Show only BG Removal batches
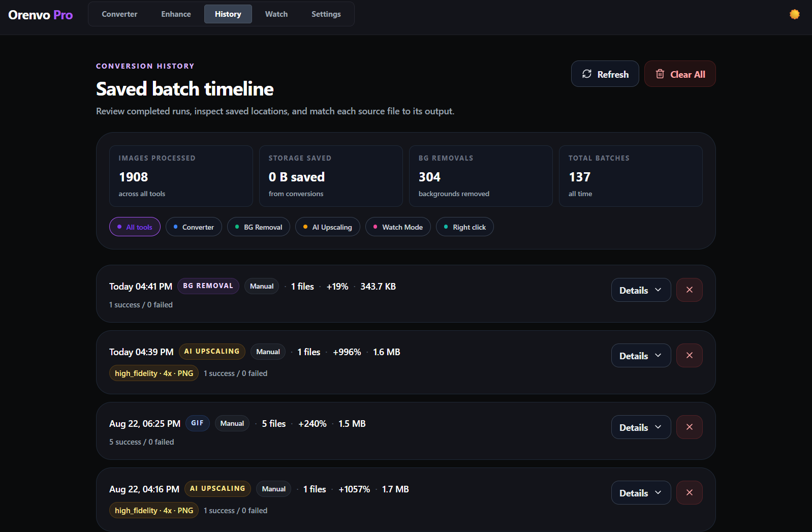812x532 pixels. coord(259,227)
